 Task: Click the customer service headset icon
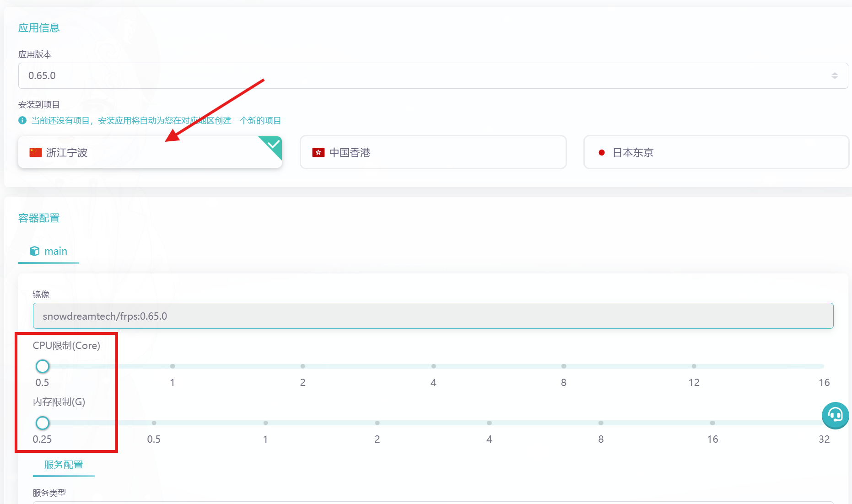click(835, 415)
